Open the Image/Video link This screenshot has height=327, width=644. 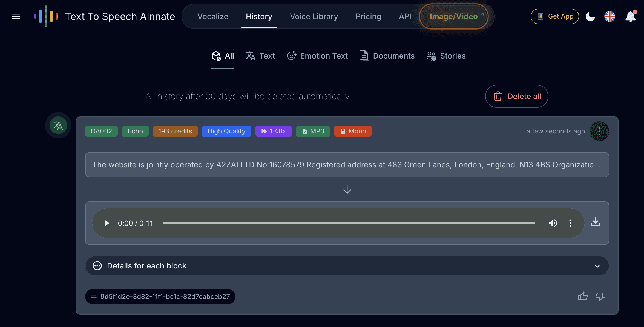pos(454,16)
